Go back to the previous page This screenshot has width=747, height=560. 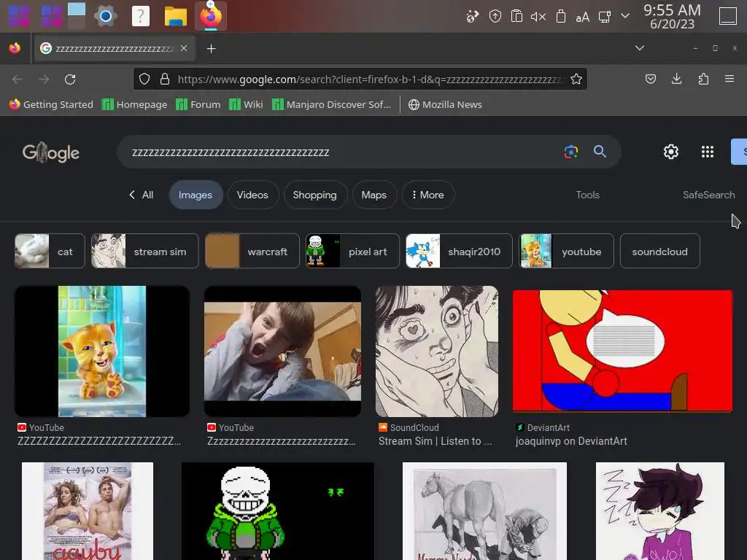(18, 79)
